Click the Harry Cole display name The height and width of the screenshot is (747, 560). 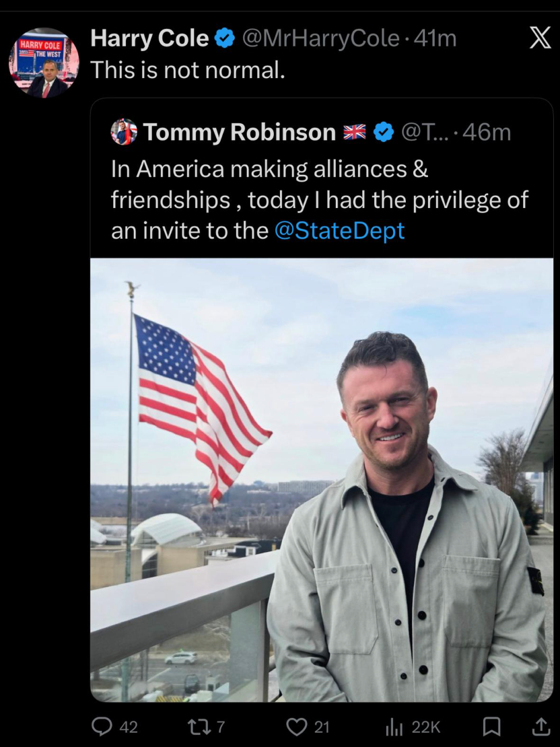coord(149,38)
